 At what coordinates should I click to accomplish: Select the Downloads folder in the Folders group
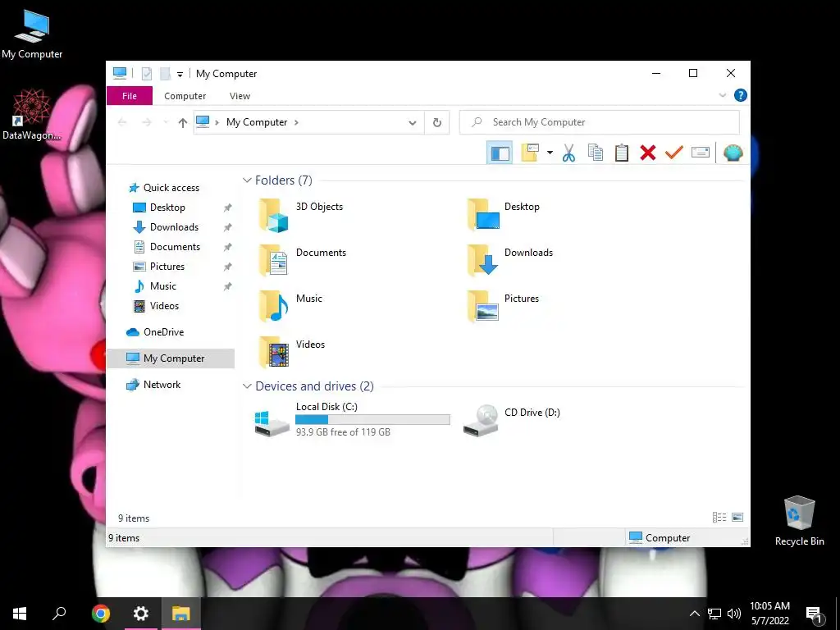point(510,260)
